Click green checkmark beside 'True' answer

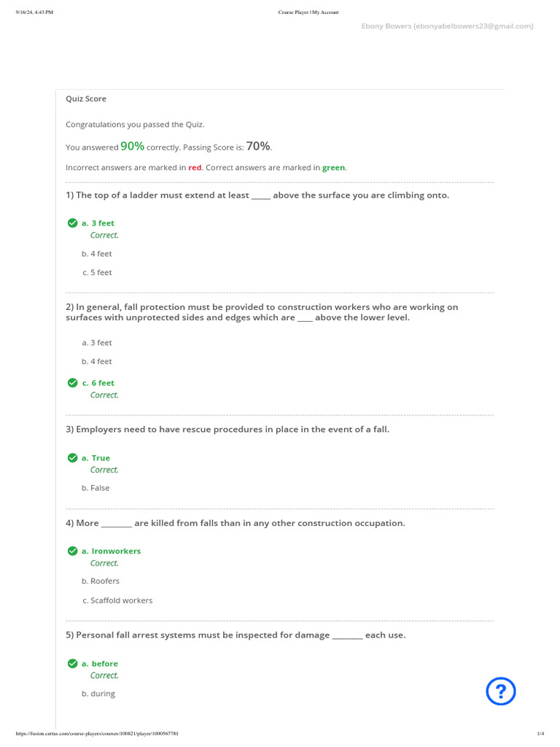[x=72, y=457]
